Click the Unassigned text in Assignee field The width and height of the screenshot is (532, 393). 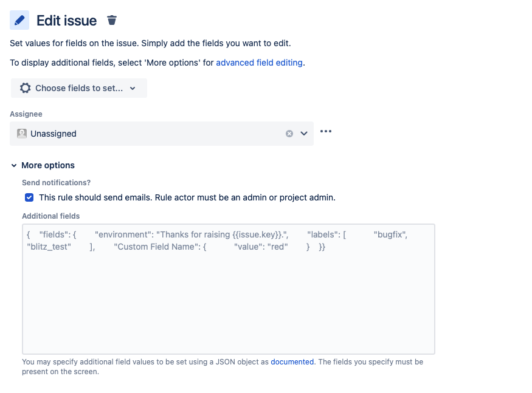click(x=54, y=134)
